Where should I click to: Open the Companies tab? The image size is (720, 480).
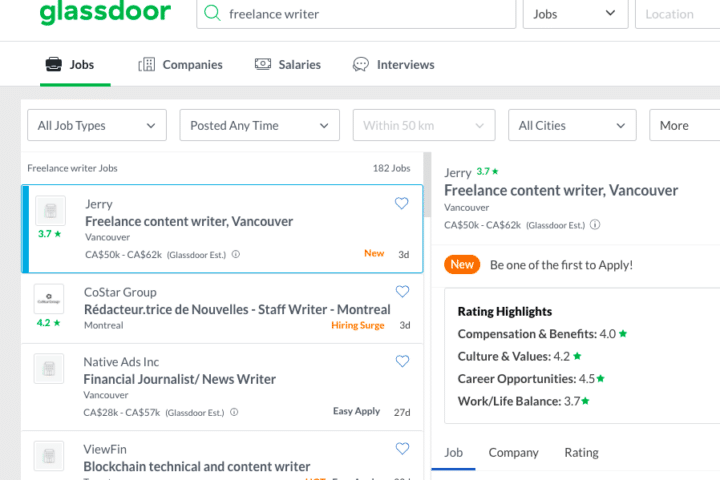(180, 65)
